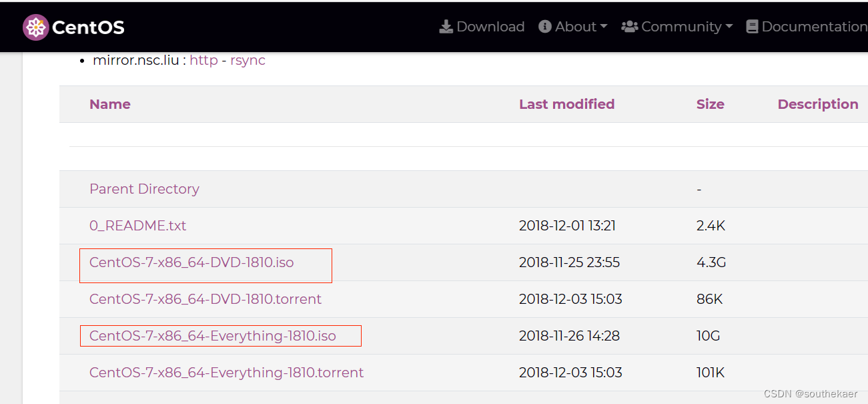Image resolution: width=868 pixels, height=404 pixels.
Task: Open the 0_README.txt file
Action: [x=137, y=226]
